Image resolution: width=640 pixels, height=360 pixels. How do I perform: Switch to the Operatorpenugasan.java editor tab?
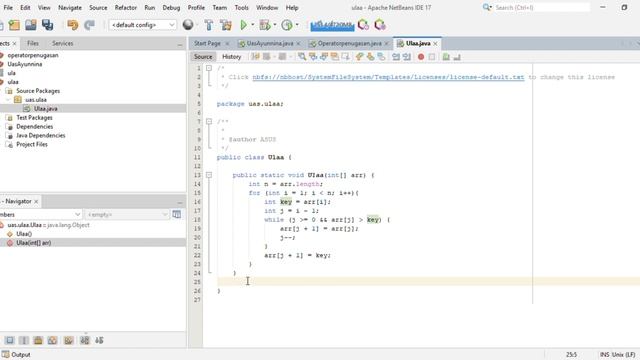click(x=349, y=43)
